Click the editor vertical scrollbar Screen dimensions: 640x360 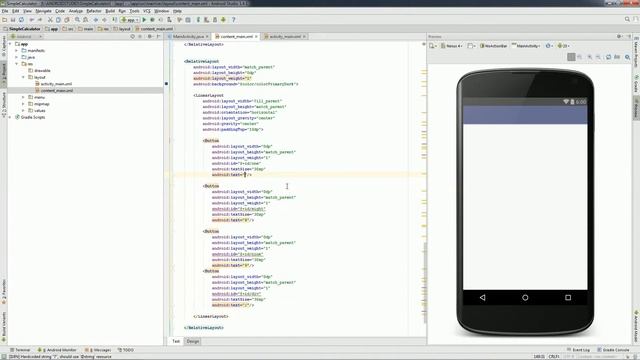(424, 282)
